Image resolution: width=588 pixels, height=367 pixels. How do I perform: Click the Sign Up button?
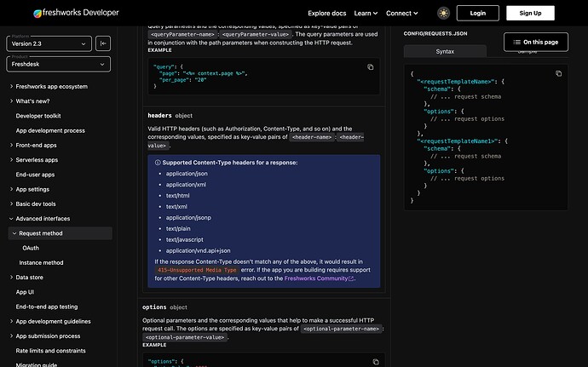[x=530, y=13]
